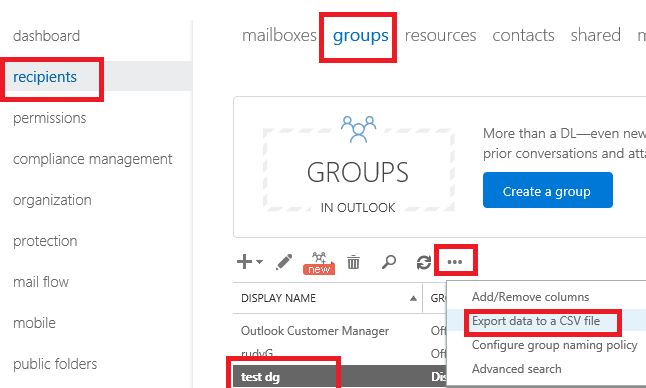Screen dimensions: 646x388
Task: Click the magnifier search icon
Action: coord(389,262)
